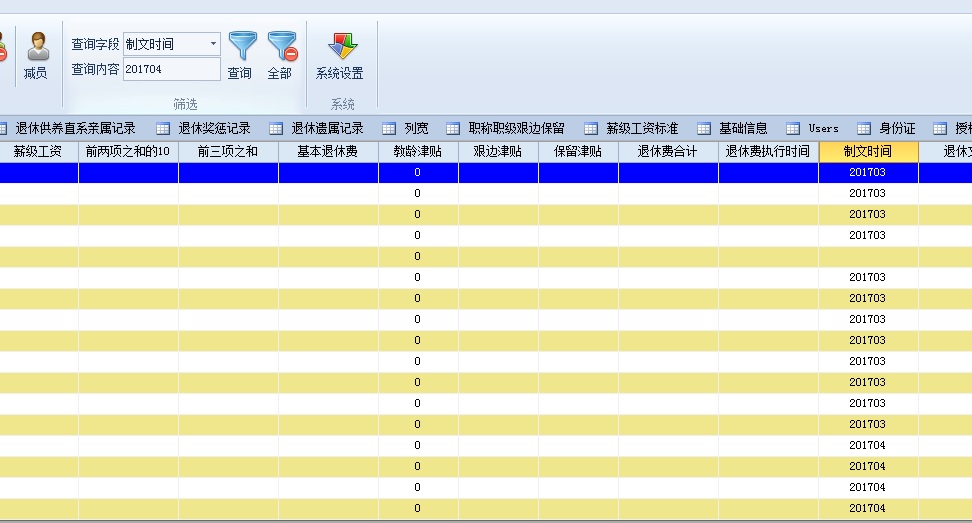Click the 全部 clear-filter funnel icon
The width and height of the screenshot is (972, 523).
coord(281,46)
